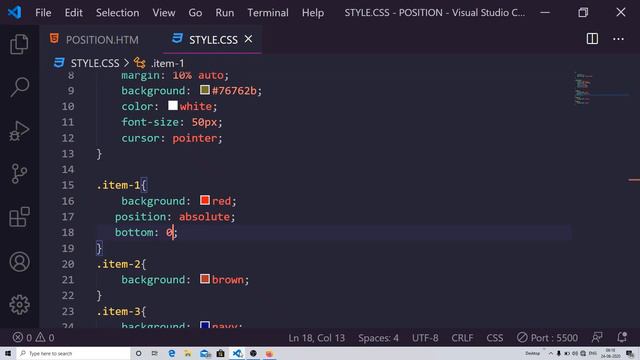Click in Windows search box
The width and height of the screenshot is (640, 360).
73,353
